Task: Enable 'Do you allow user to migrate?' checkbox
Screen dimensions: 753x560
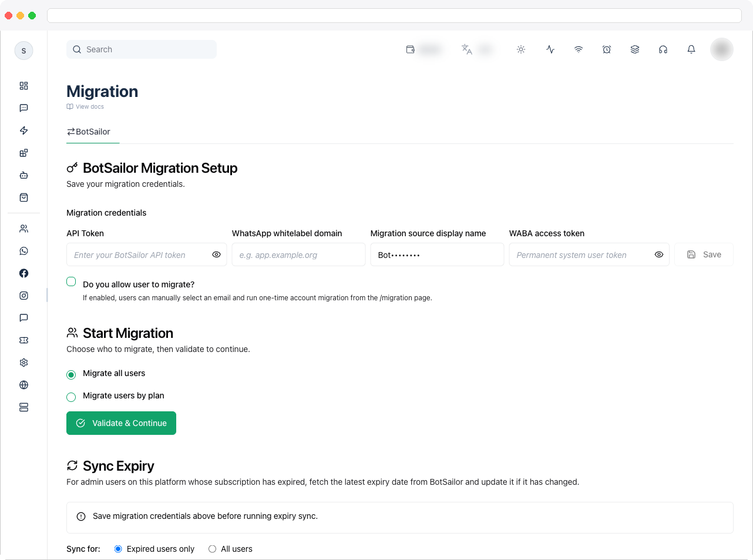Action: [71, 281]
